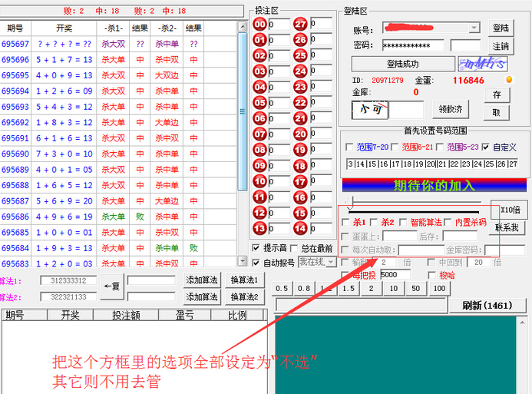Uncheck the 自动报号 checkbox
The height and width of the screenshot is (394, 532).
tap(256, 263)
